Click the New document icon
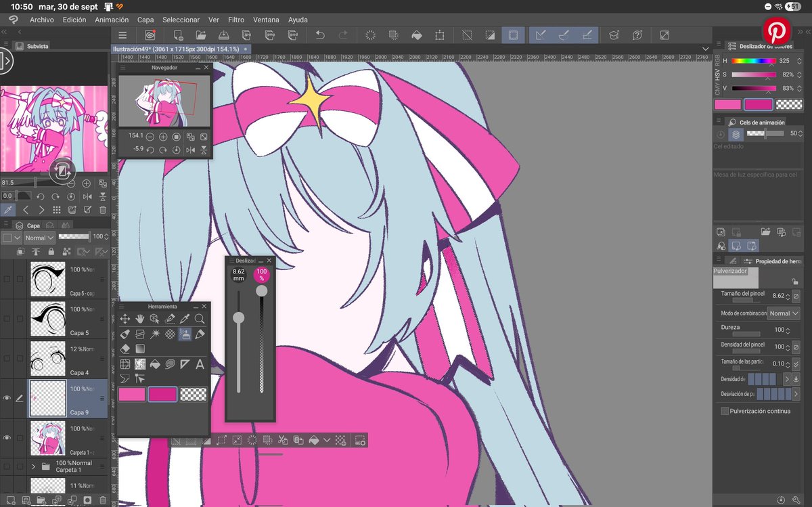Image resolution: width=812 pixels, height=507 pixels. coord(178,35)
